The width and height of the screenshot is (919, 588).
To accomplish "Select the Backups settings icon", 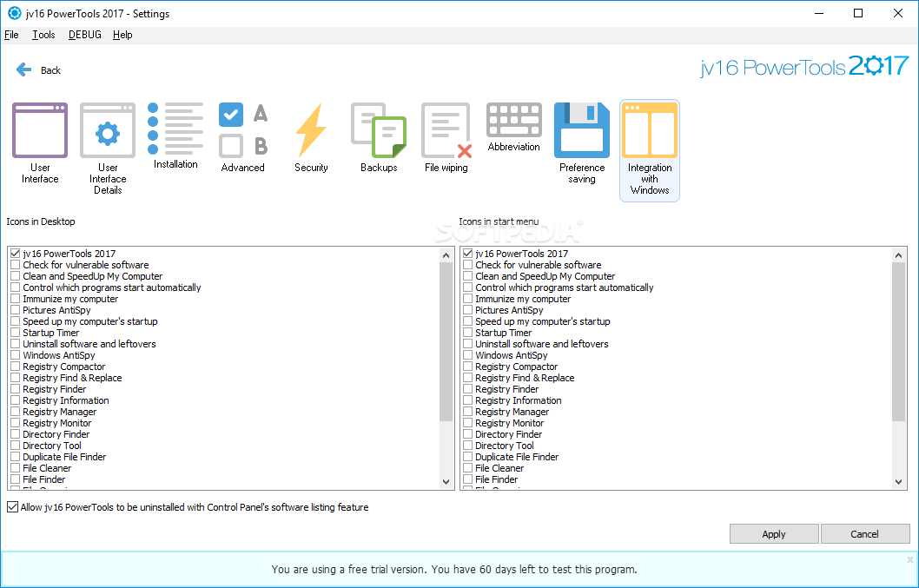I will [379, 131].
